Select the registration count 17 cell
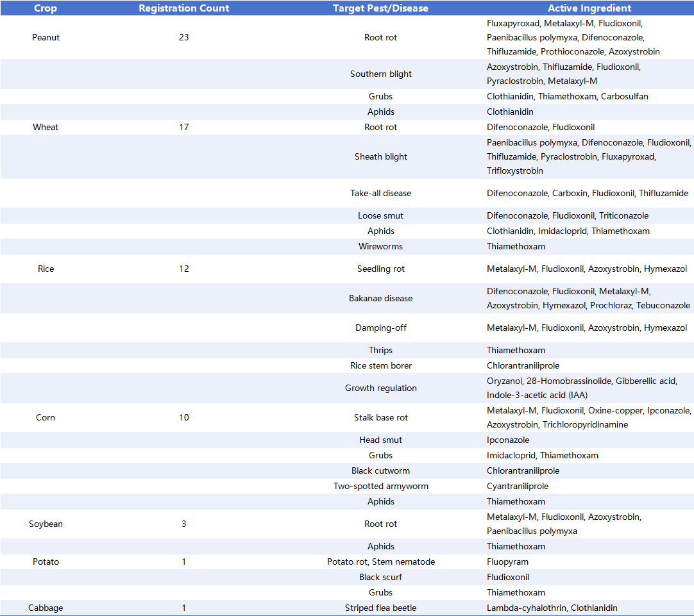The height and width of the screenshot is (616, 694). point(183,127)
